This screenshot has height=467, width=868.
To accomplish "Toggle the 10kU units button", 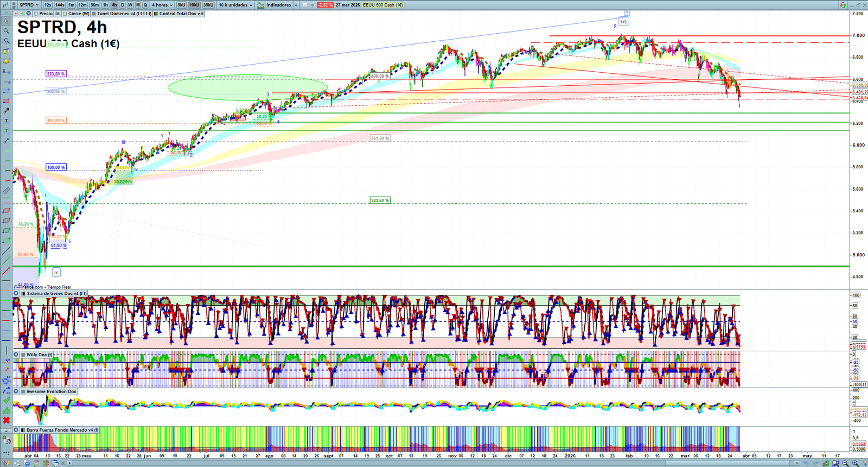I will coord(194,5).
